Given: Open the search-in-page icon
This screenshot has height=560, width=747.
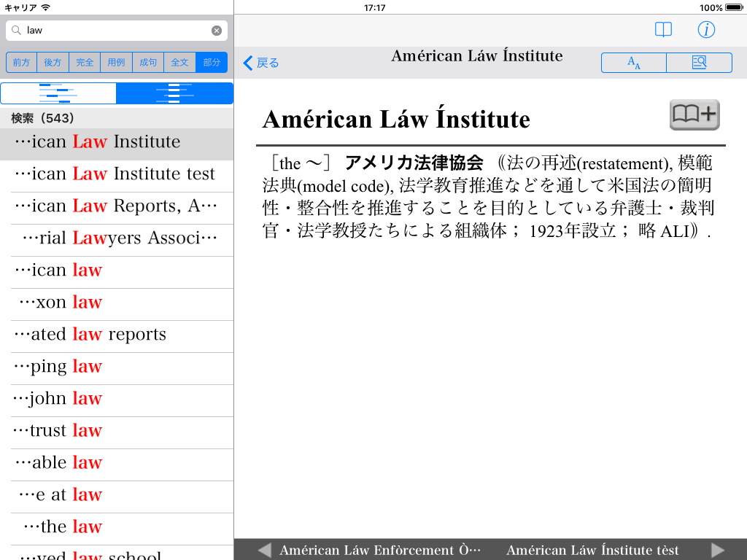Looking at the screenshot, I should point(699,63).
